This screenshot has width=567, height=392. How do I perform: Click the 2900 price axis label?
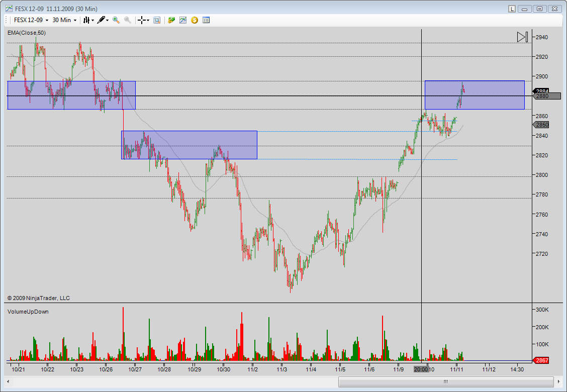(542, 77)
